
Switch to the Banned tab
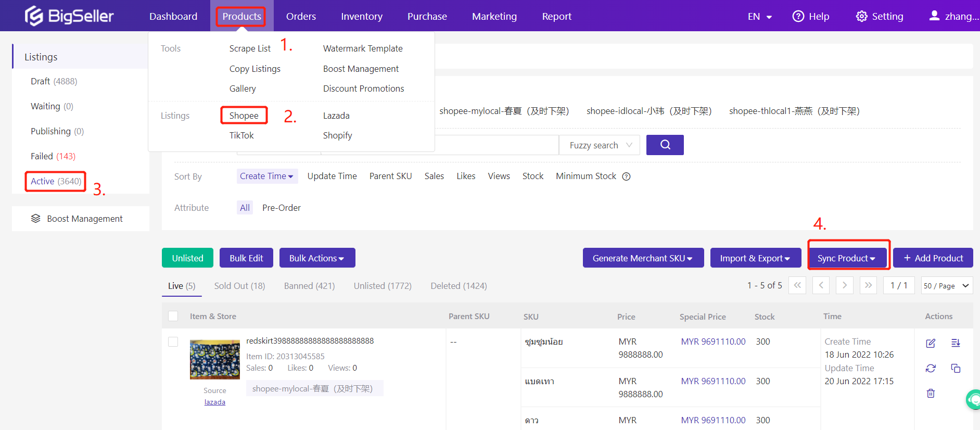[x=309, y=286]
